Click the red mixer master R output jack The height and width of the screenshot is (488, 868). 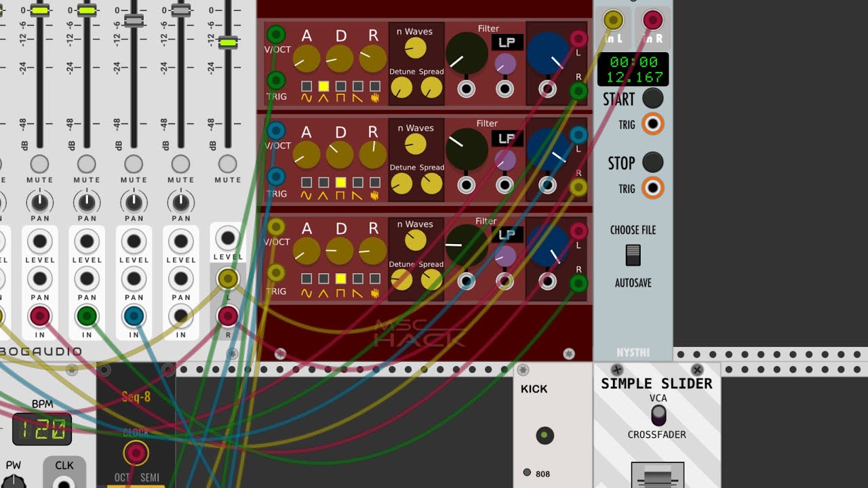click(228, 316)
